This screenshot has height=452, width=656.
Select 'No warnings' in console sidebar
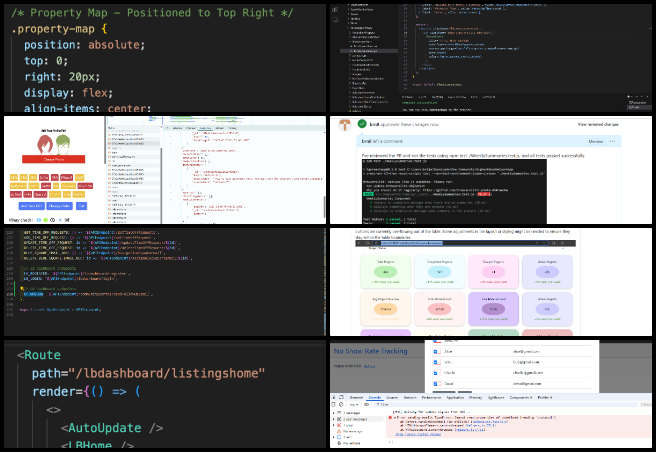point(352,431)
